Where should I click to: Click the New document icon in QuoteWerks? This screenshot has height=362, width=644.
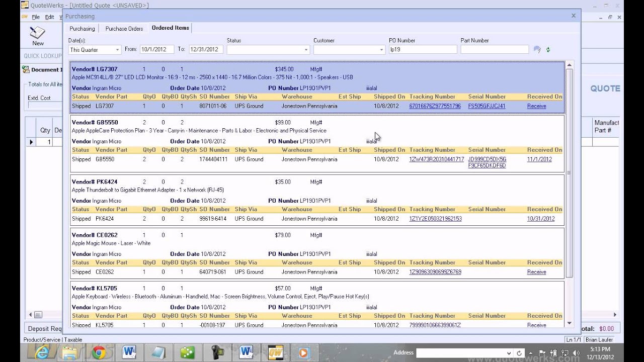point(38,36)
